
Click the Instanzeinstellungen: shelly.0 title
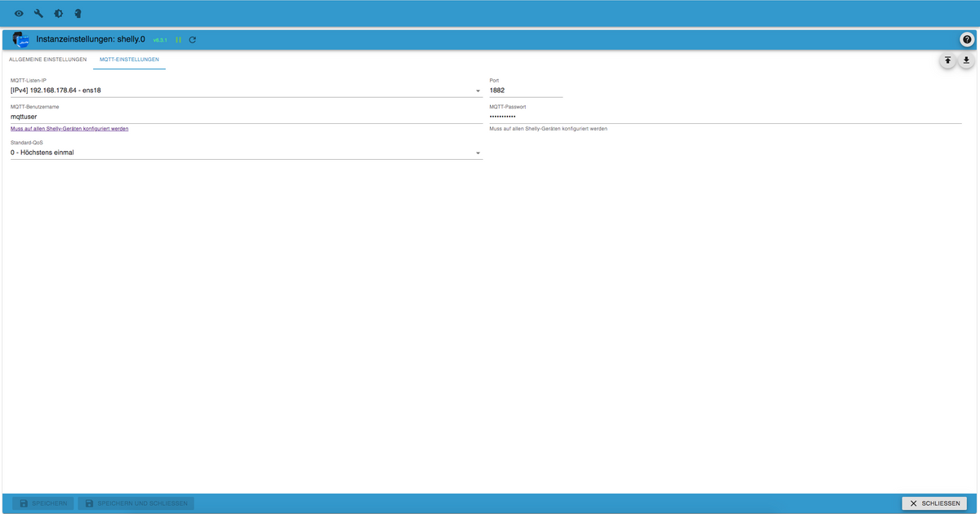click(x=91, y=39)
